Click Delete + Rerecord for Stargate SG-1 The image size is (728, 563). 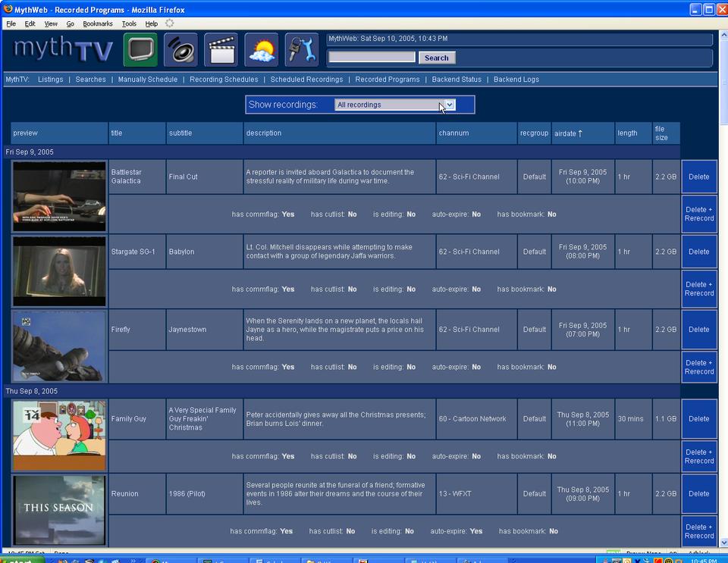[x=698, y=289]
